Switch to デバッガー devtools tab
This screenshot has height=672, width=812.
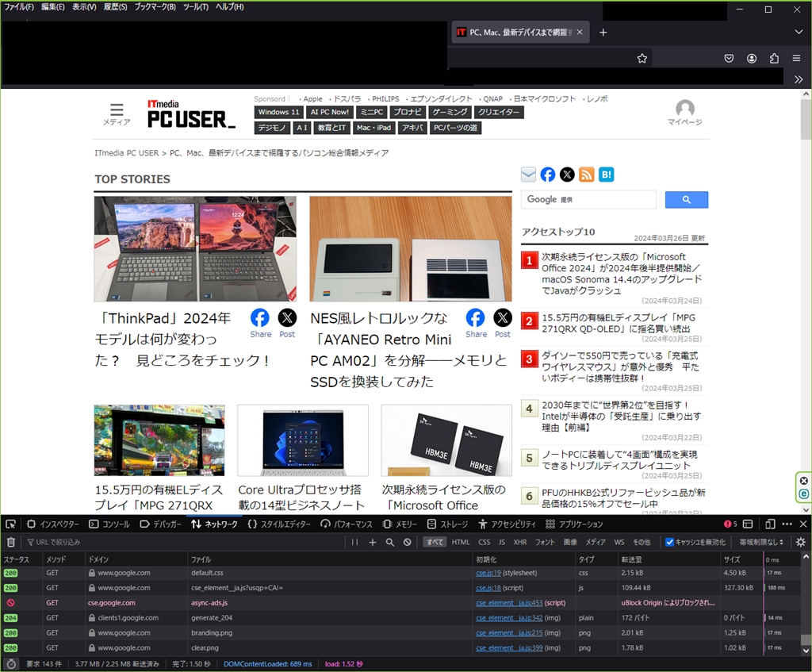160,524
